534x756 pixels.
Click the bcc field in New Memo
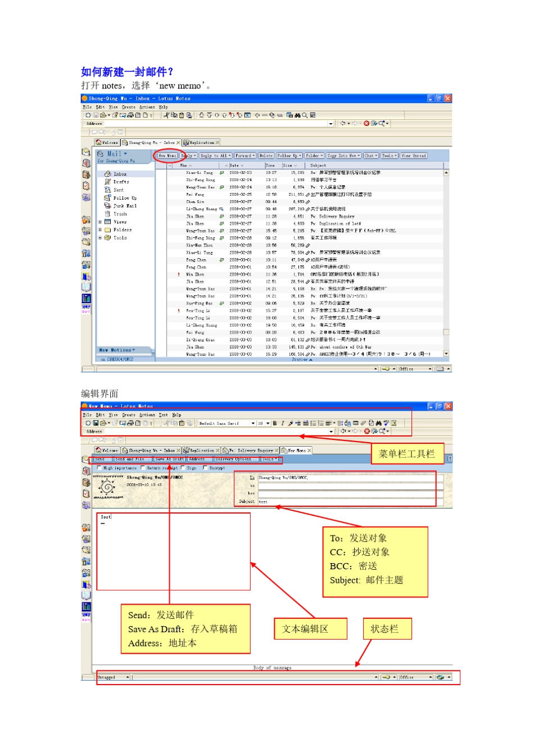351,494
